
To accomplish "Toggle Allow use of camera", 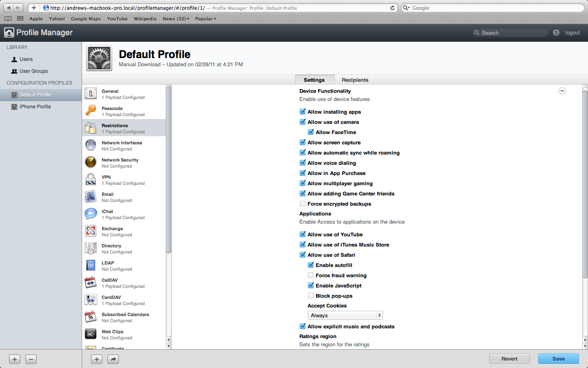I will pos(303,122).
